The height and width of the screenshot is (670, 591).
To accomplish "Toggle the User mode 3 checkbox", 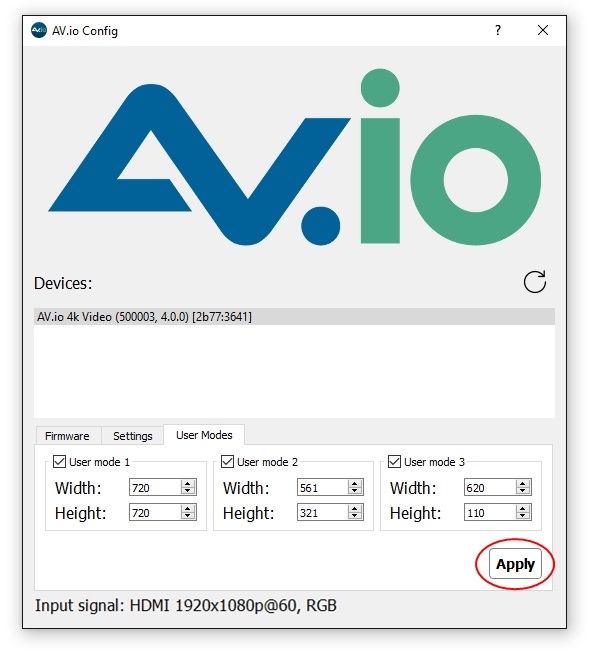I will click(394, 461).
